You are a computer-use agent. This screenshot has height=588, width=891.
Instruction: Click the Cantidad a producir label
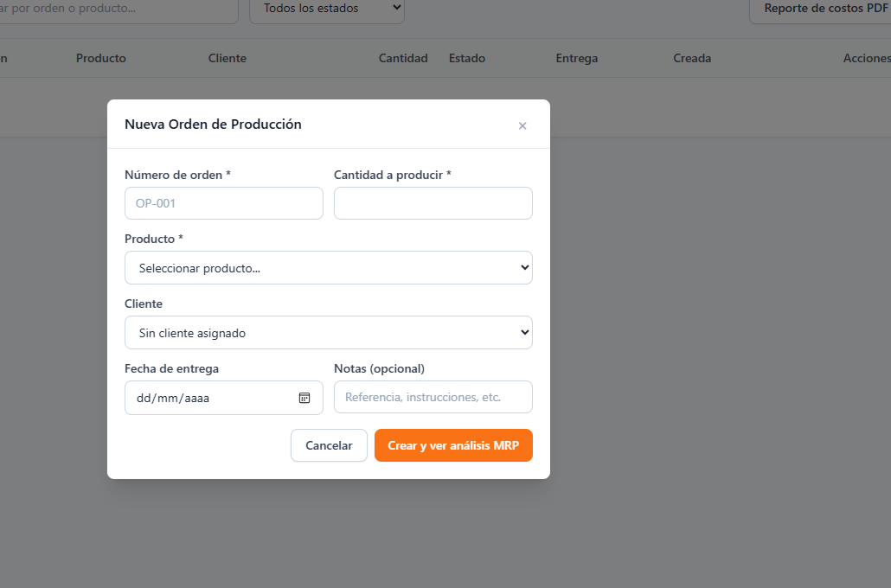point(393,175)
